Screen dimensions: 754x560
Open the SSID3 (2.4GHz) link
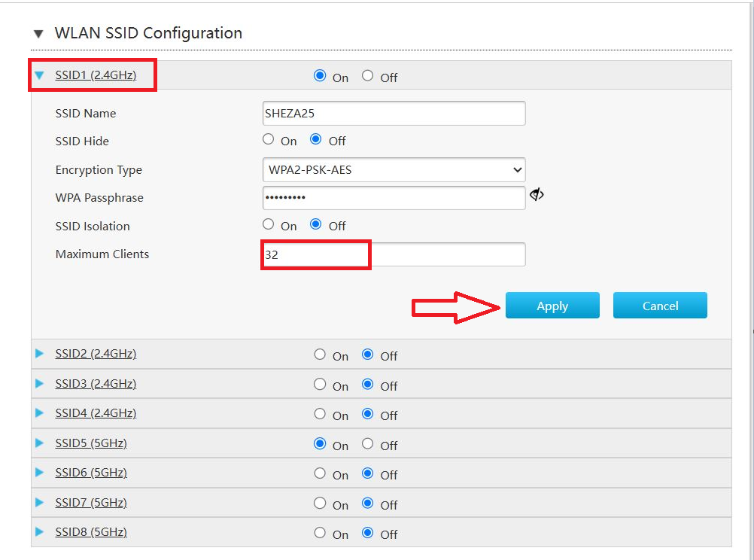[96, 384]
